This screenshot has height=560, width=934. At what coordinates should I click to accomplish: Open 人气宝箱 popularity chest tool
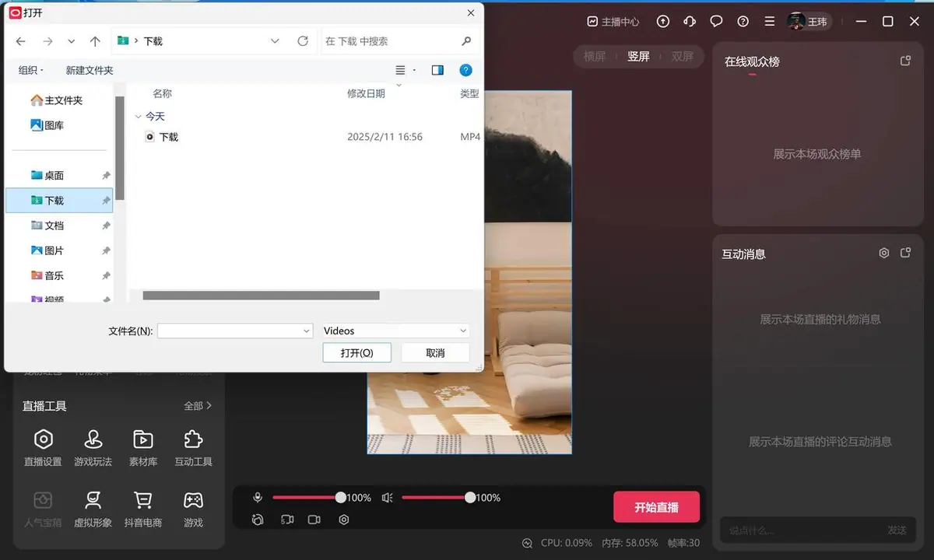coord(43,509)
